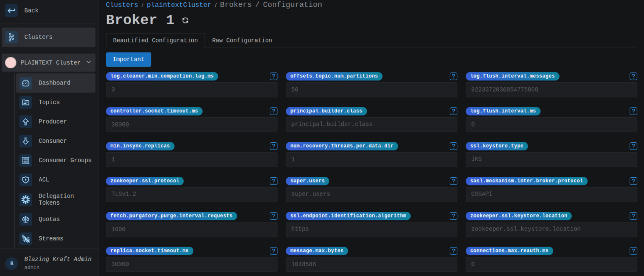Show help for connections.max.reauth.ms
The image size is (644, 276).
(634, 251)
